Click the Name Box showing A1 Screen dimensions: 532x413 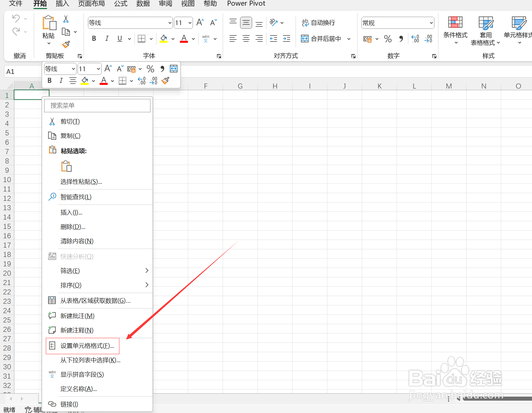(23, 72)
